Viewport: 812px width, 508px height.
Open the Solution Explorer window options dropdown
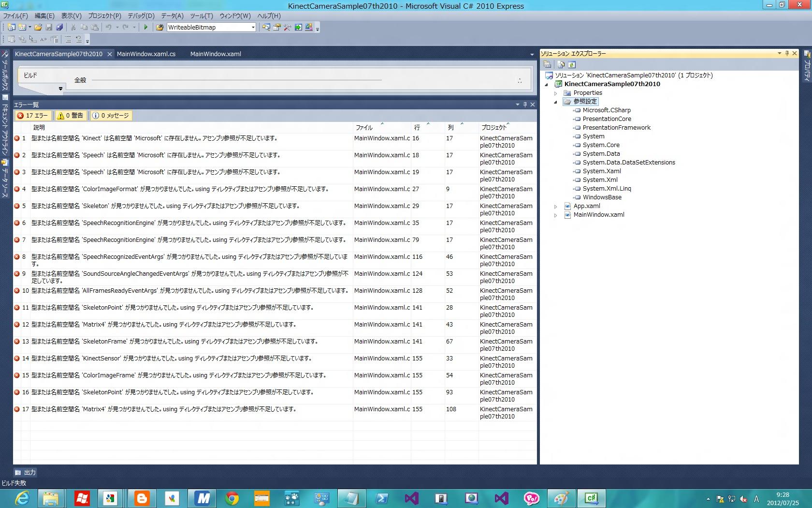pos(779,53)
